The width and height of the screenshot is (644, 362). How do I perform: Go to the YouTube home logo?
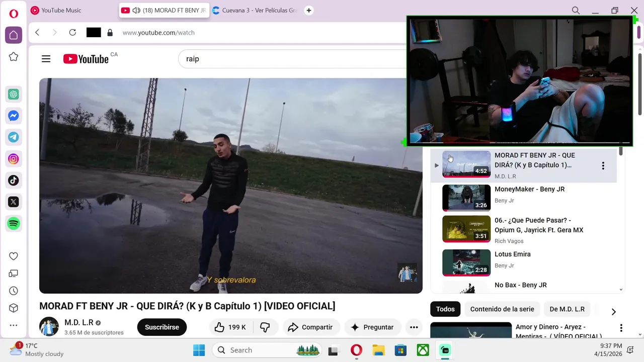[86, 59]
